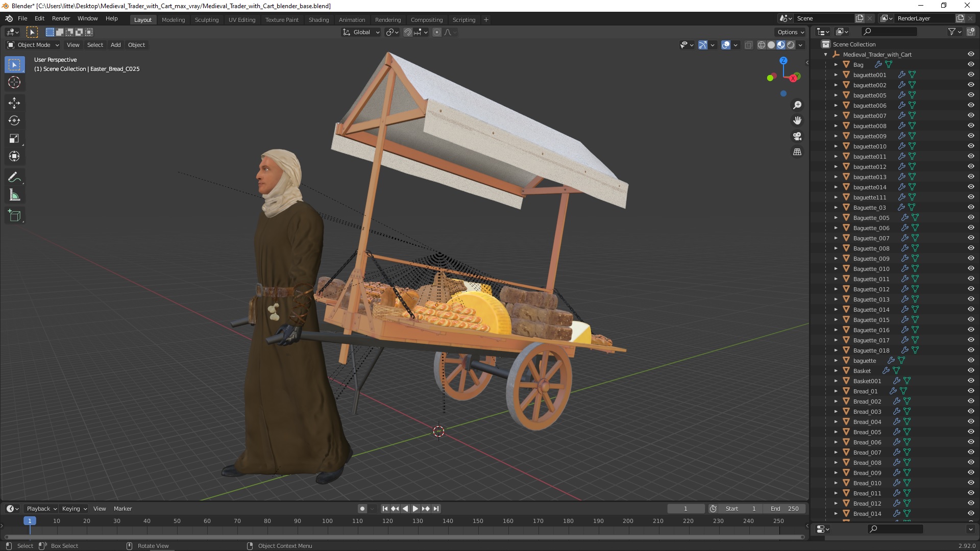Click the Add Cube tool
980x551 pixels.
coord(14,216)
